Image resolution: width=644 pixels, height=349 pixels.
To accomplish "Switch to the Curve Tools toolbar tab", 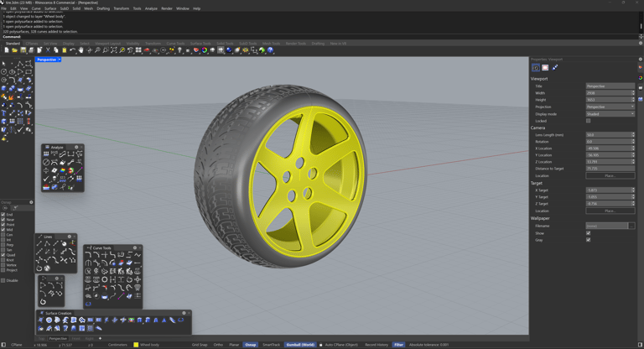I will (175, 44).
